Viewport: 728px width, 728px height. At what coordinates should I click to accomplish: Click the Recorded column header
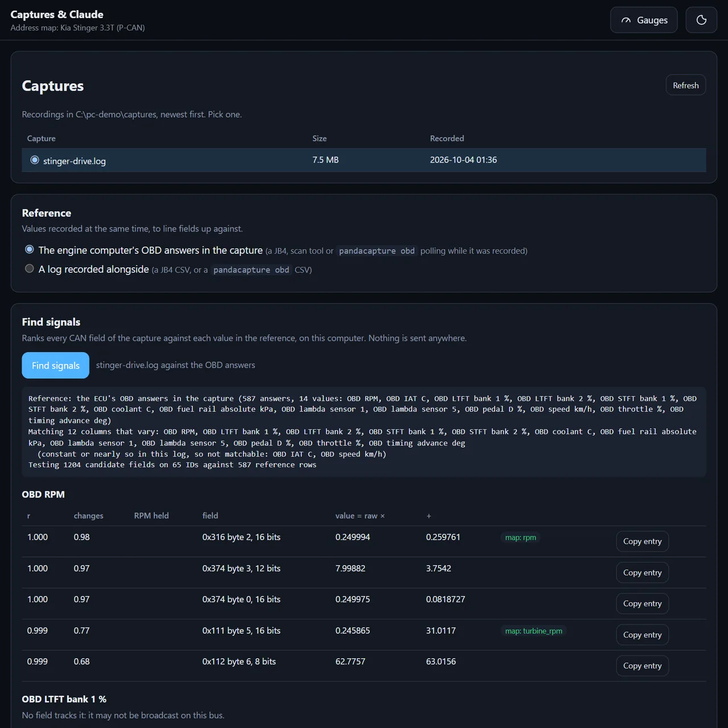447,138
